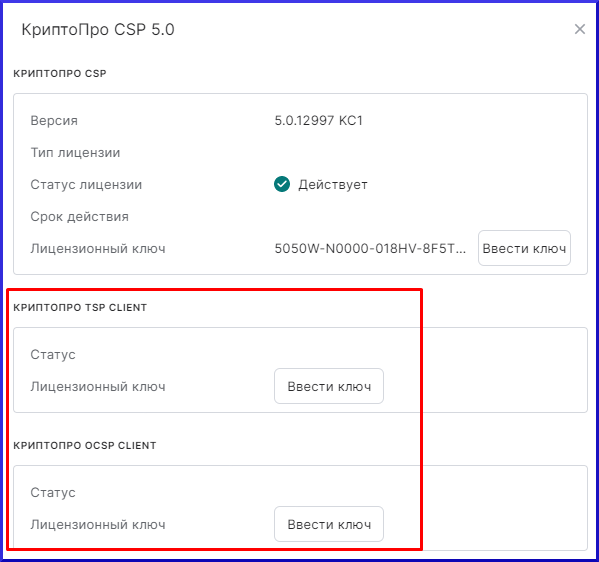Click the green license status checkmark icon
The height and width of the screenshot is (562, 599).
282,184
